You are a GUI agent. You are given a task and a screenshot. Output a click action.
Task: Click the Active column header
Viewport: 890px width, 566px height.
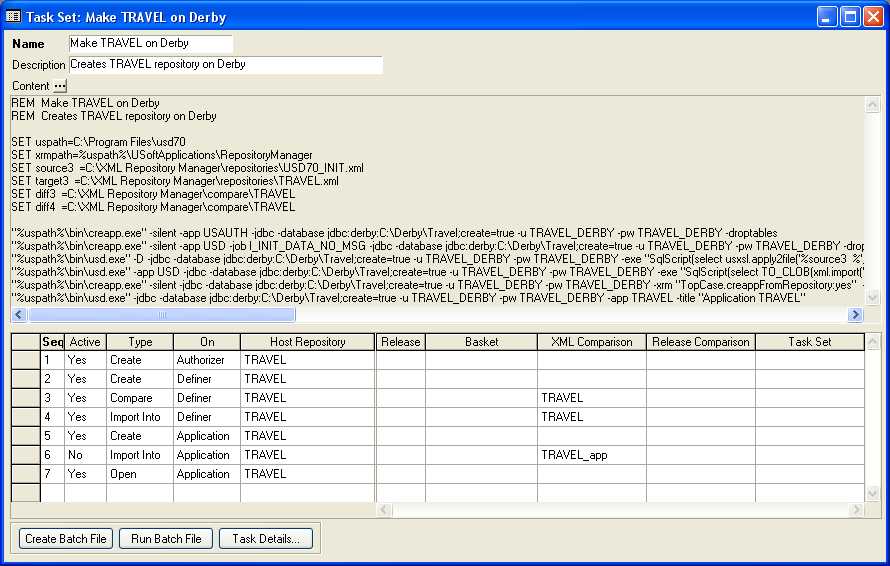85,342
